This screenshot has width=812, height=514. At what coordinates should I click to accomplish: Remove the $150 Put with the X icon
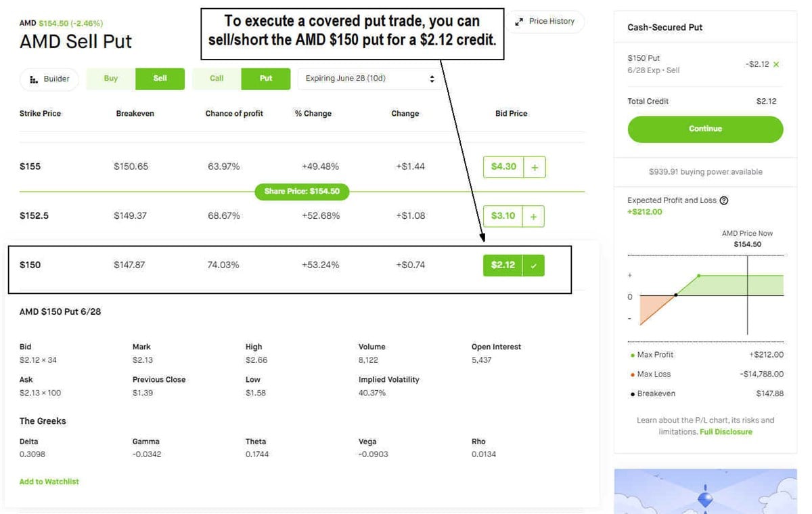(x=776, y=64)
